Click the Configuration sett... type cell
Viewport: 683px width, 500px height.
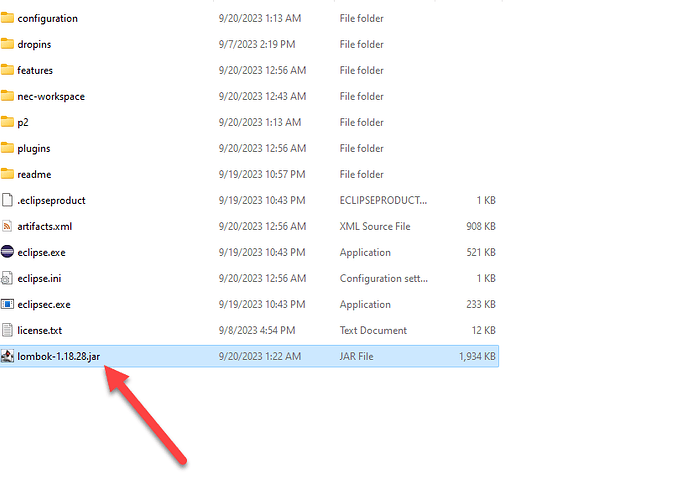pos(384,278)
